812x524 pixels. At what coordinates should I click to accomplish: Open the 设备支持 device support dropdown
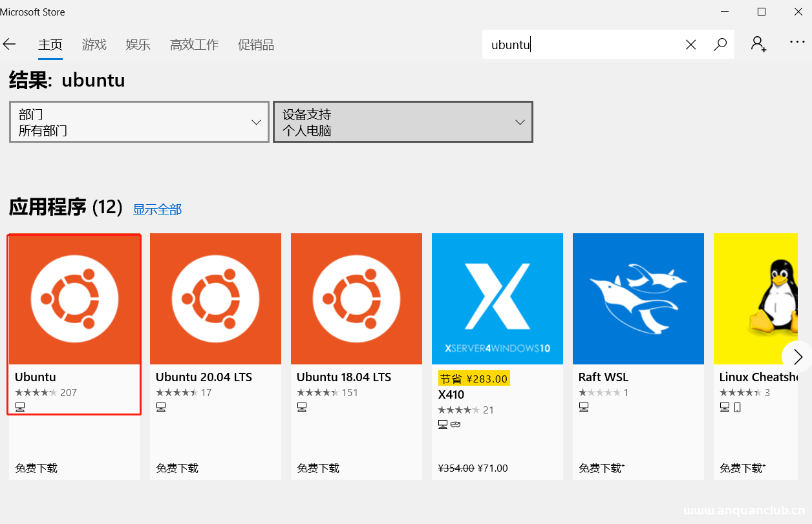(x=403, y=121)
